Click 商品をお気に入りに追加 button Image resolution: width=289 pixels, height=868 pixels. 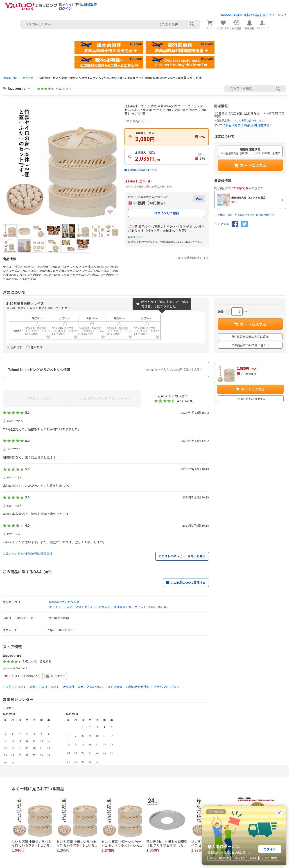250,337
